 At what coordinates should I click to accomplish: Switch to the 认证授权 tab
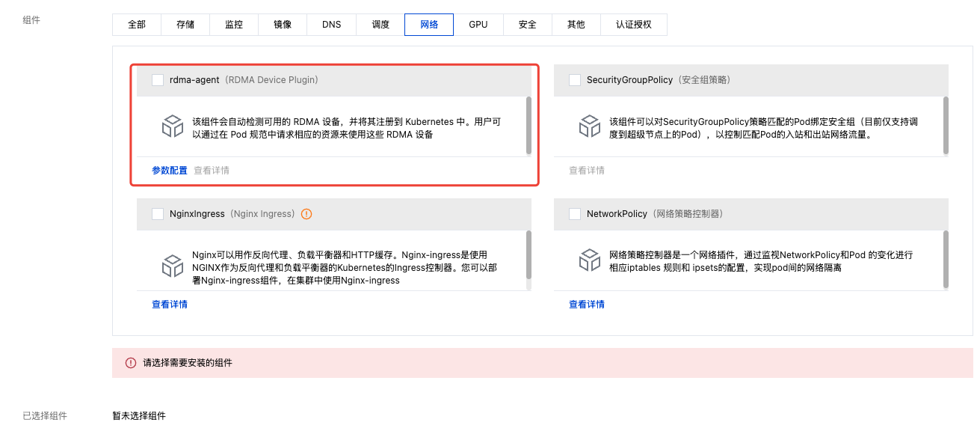633,25
